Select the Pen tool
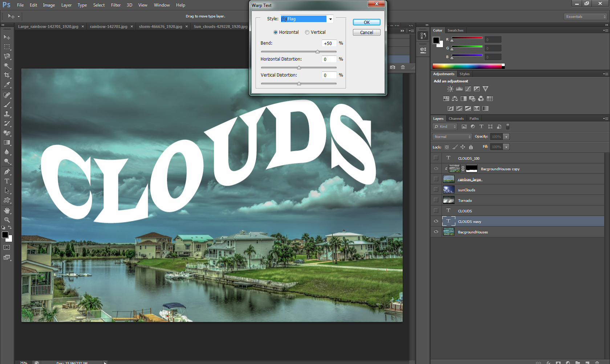This screenshot has height=364, width=610. coord(7,172)
